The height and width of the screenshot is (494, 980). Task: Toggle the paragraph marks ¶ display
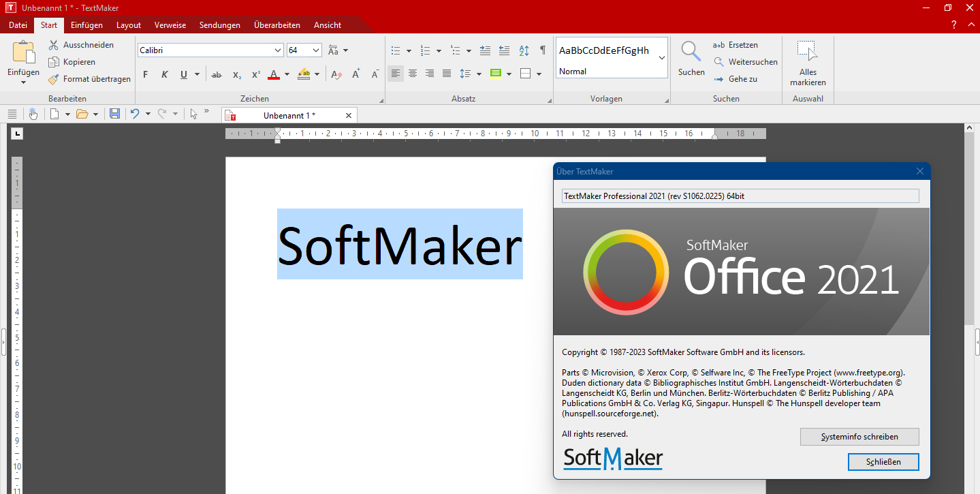543,50
